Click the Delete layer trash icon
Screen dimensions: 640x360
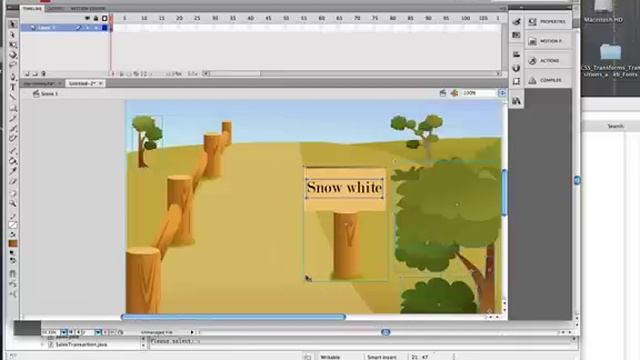(x=44, y=74)
